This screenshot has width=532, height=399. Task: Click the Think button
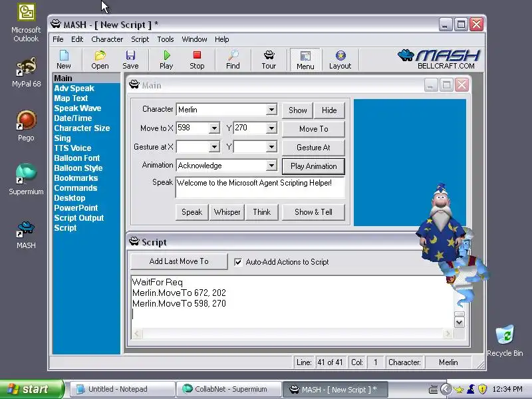261,212
